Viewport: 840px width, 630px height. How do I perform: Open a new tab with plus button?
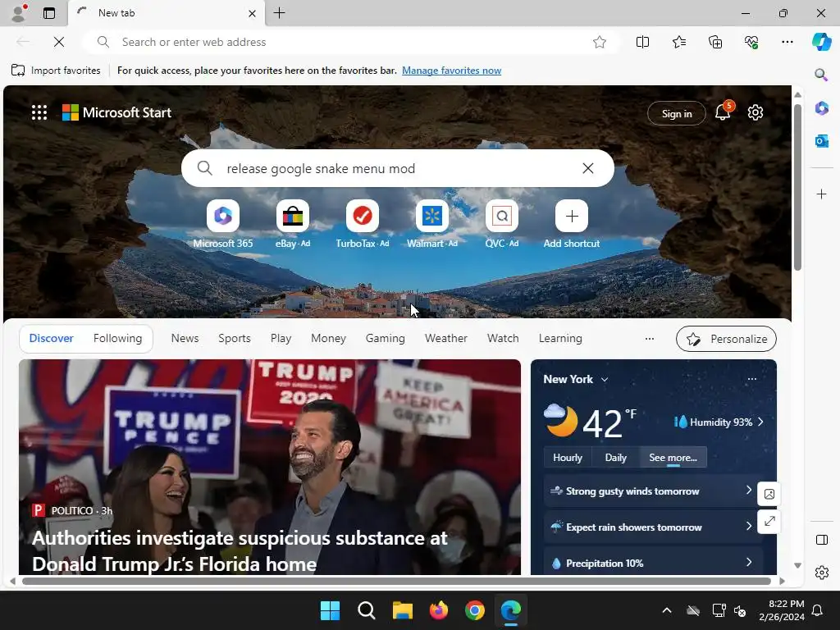(x=280, y=13)
